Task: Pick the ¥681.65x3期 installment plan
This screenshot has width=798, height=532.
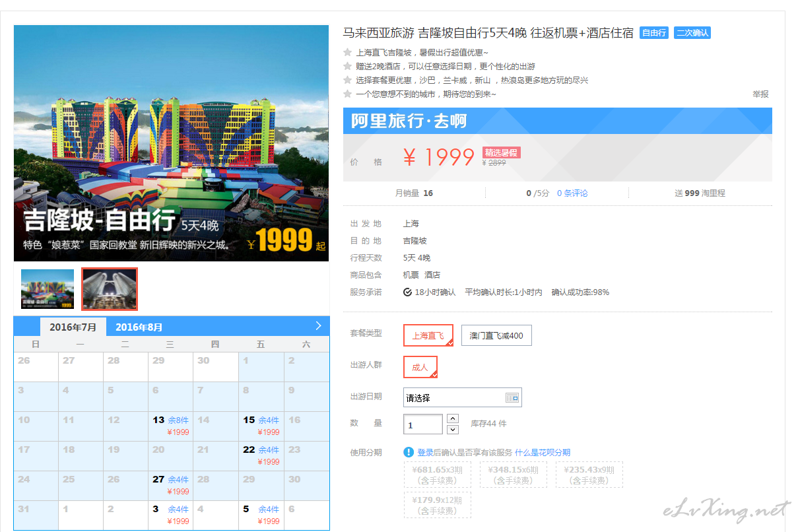Action: (x=438, y=475)
